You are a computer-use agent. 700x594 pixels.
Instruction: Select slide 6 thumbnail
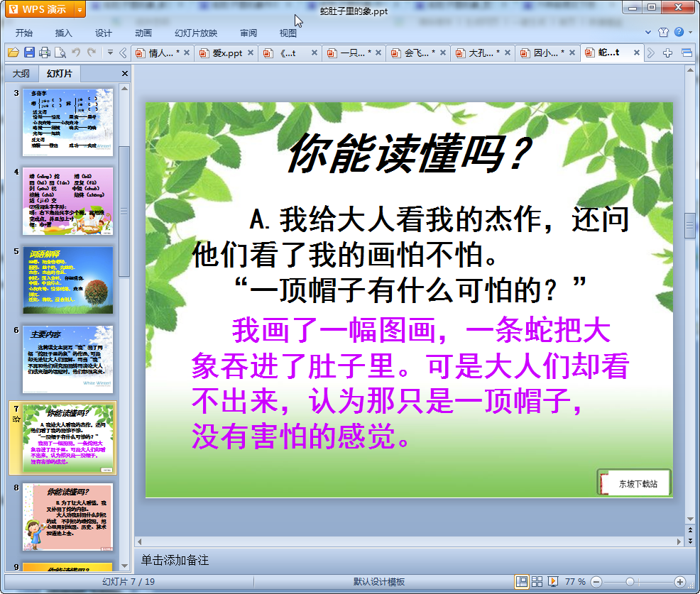68,359
